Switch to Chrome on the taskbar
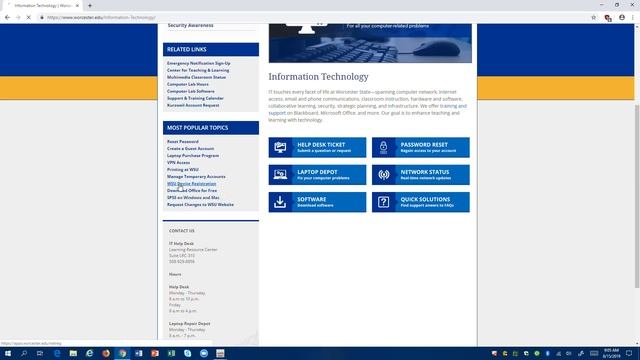The image size is (640, 360). coord(122,353)
